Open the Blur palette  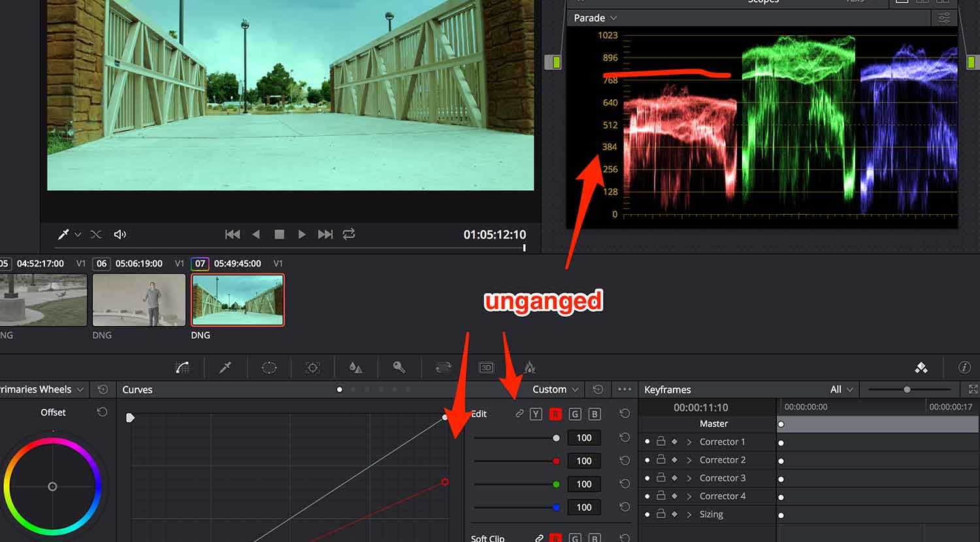pos(356,368)
